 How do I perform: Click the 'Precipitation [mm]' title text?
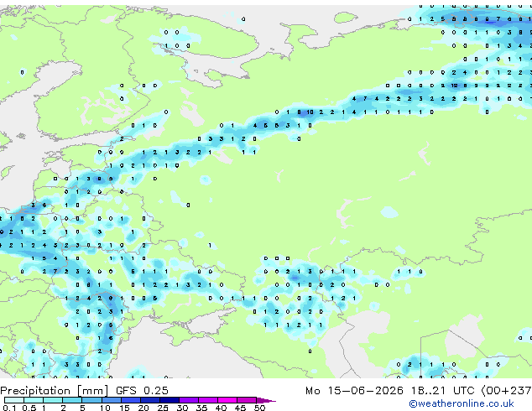click(x=55, y=391)
